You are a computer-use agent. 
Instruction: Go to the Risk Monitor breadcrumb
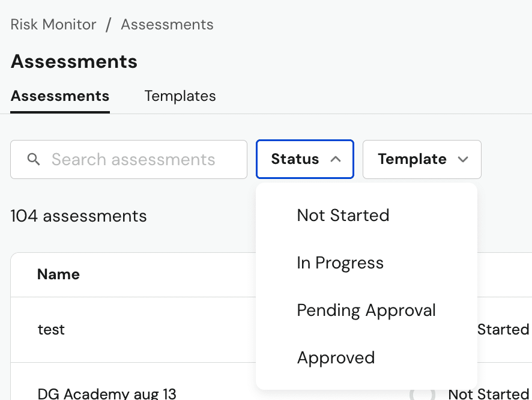click(53, 25)
